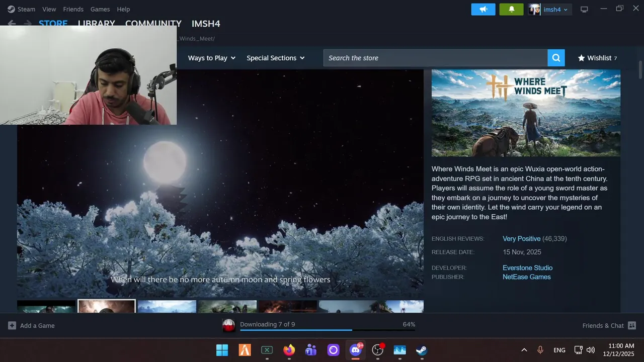644x362 pixels.
Task: Open OBS Studio from the taskbar
Action: [x=377, y=350]
